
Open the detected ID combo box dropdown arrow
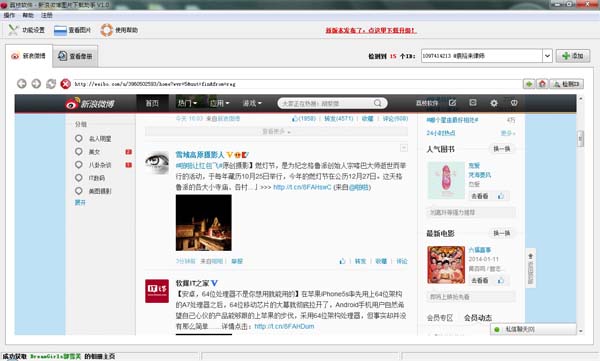click(x=547, y=56)
